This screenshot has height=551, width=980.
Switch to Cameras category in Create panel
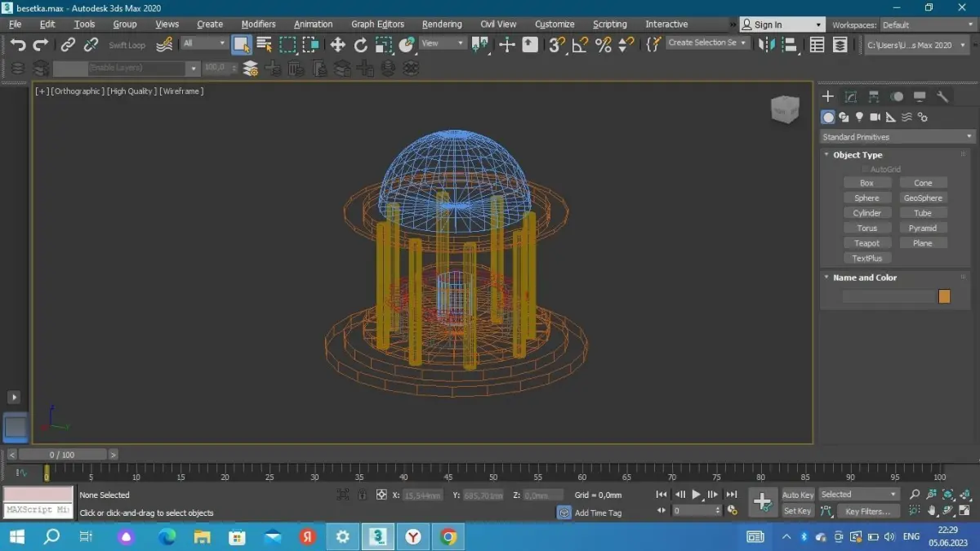(875, 118)
